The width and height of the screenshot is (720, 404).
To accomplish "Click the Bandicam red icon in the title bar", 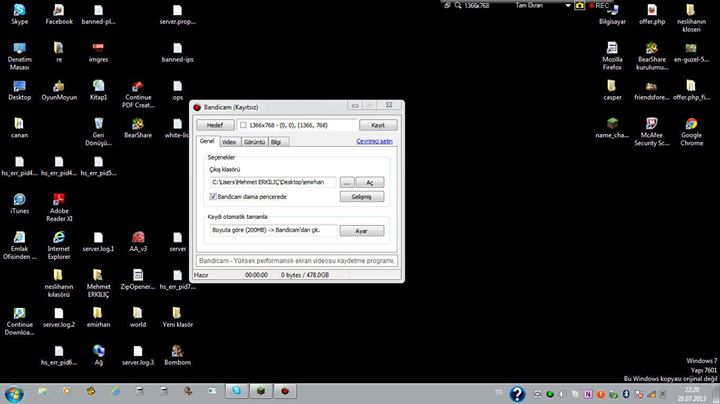I will pos(197,107).
